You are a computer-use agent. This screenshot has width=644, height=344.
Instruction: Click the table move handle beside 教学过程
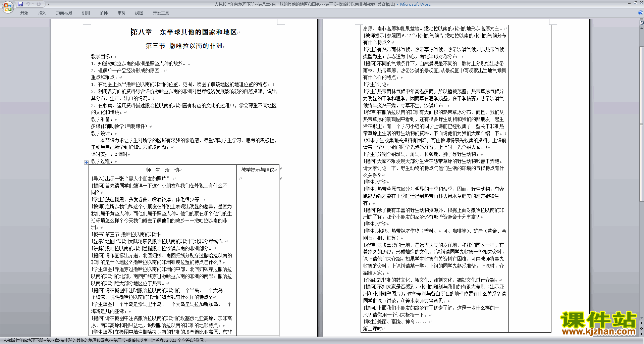[86, 162]
